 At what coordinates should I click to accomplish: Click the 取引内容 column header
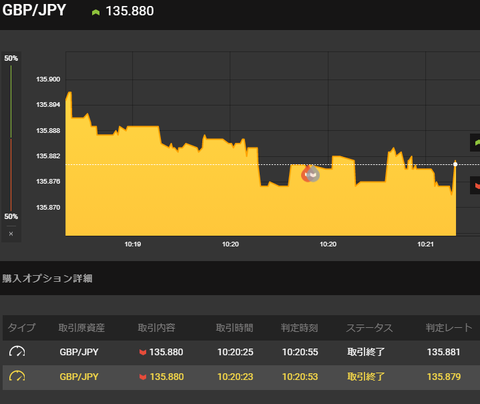(156, 328)
